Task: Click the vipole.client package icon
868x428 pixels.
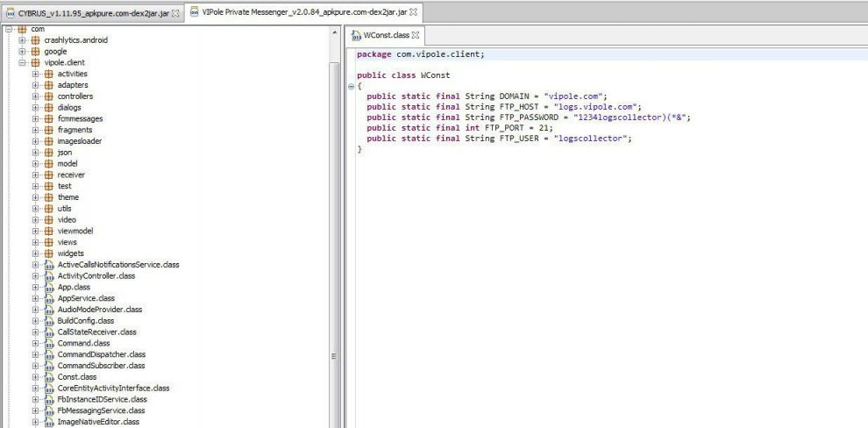Action: point(35,62)
